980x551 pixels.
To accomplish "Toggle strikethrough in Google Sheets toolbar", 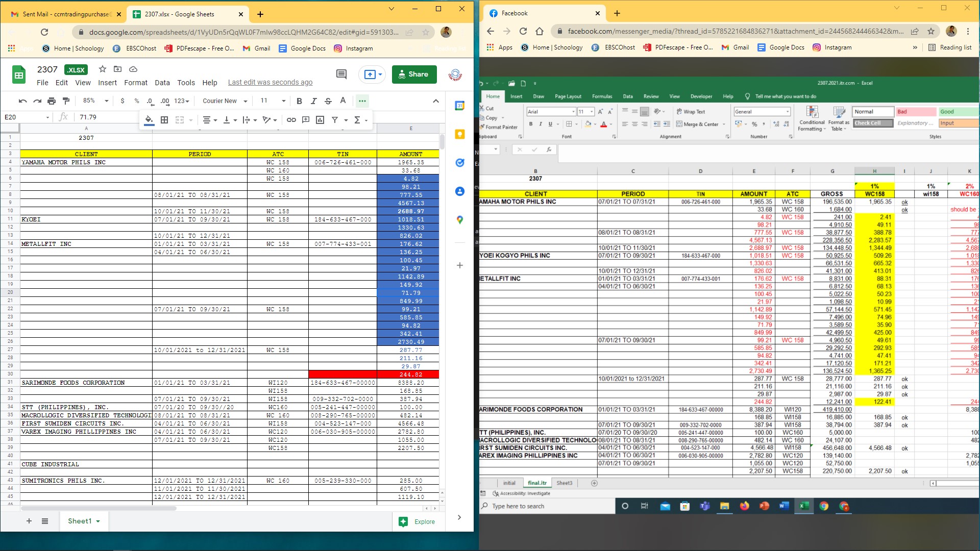I will coord(328,101).
